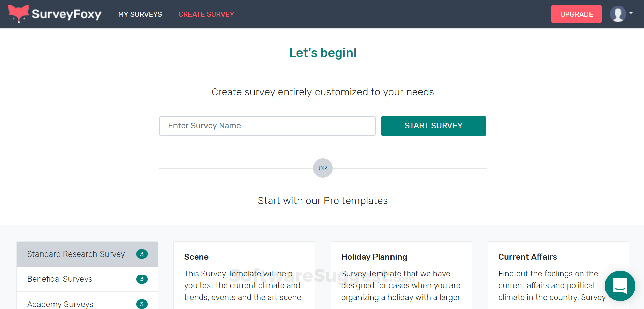Viewport: 644px width, 309px height.
Task: Open the Create Survey tab
Action: [x=206, y=14]
